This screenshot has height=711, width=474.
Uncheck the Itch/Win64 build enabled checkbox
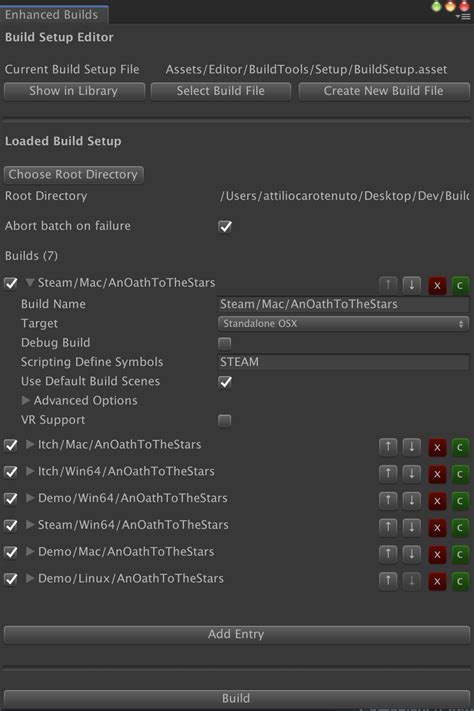[x=11, y=472]
